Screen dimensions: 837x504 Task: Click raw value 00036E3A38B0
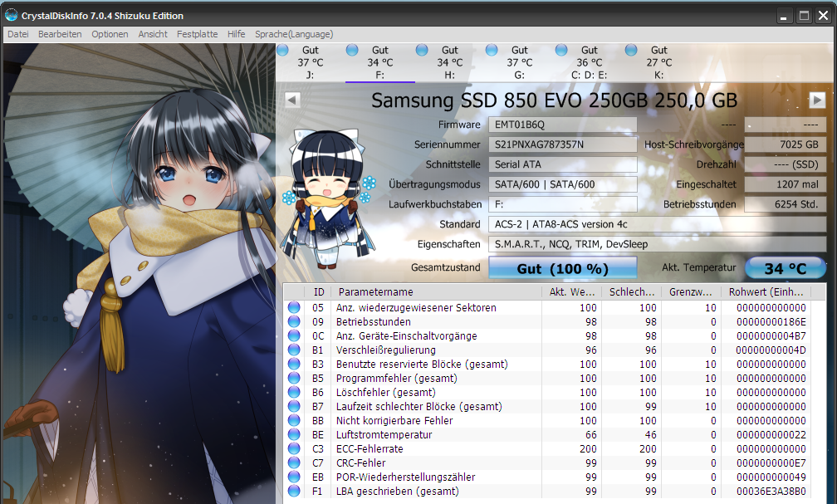(x=771, y=492)
